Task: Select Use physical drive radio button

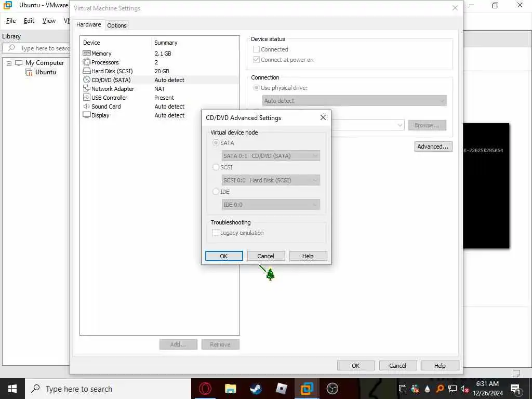Action: click(x=257, y=88)
